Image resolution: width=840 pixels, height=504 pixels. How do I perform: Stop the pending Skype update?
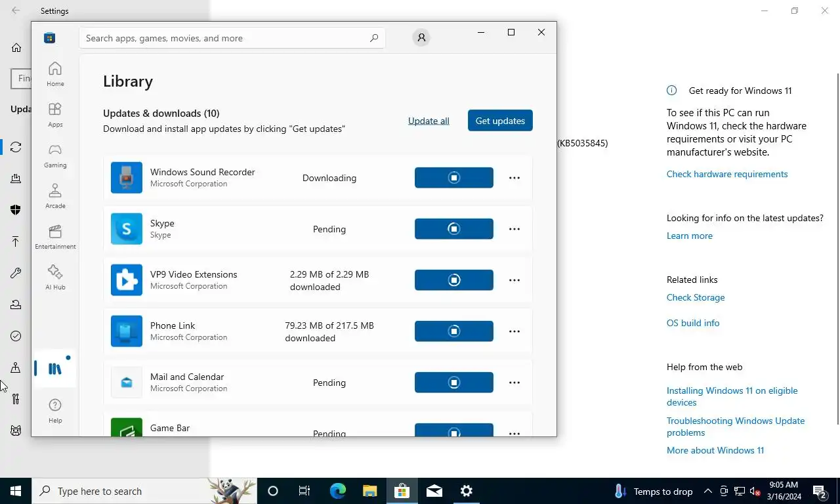[453, 229]
